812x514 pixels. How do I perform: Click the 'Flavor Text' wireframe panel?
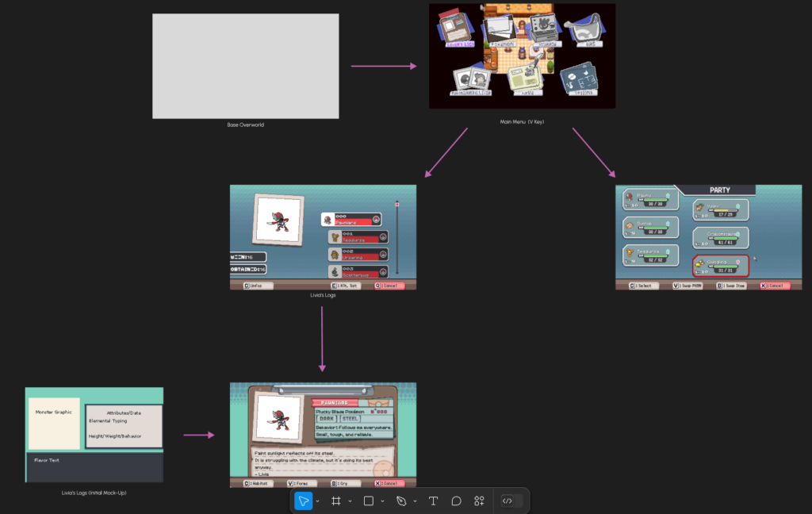coord(95,467)
